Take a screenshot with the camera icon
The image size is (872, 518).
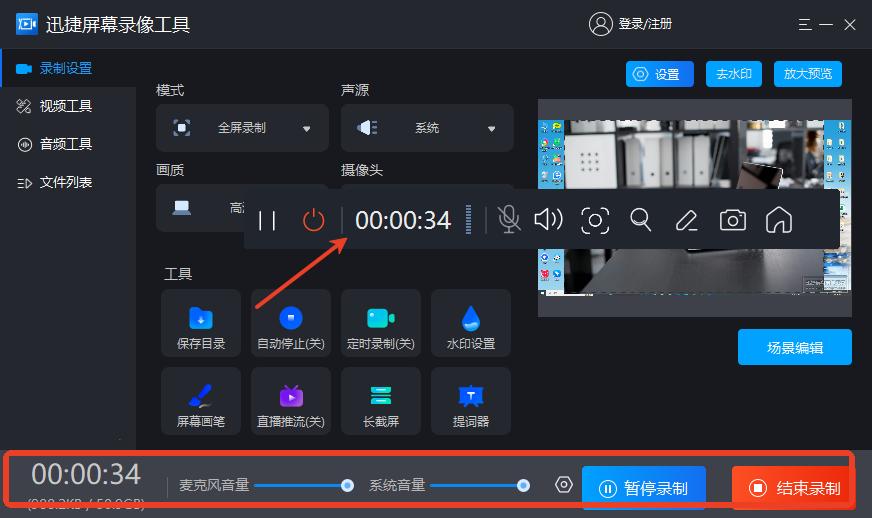pyautogui.click(x=733, y=220)
